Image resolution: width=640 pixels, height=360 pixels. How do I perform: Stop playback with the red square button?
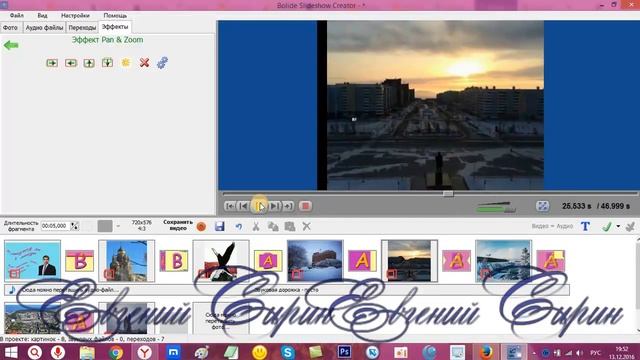(305, 206)
